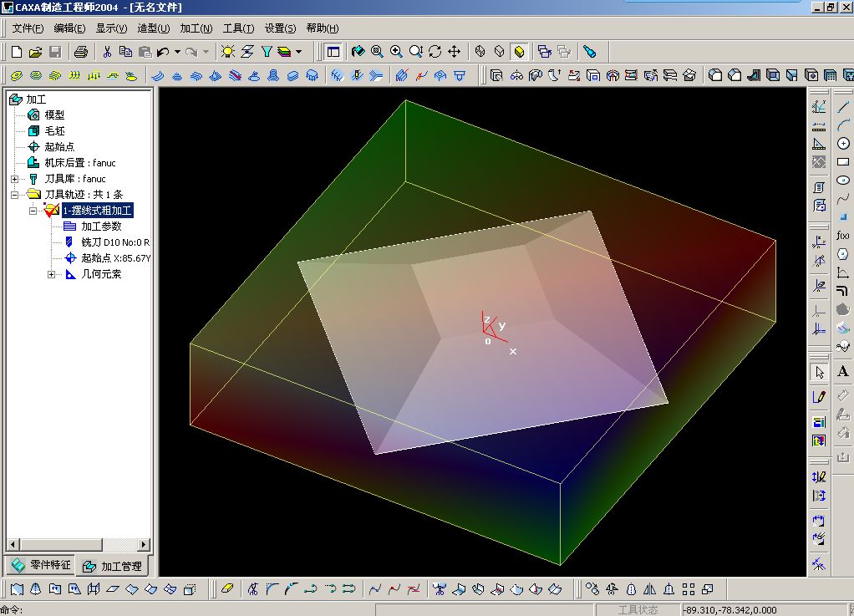
Task: Select the curve Mirror tool
Action: 650,588
